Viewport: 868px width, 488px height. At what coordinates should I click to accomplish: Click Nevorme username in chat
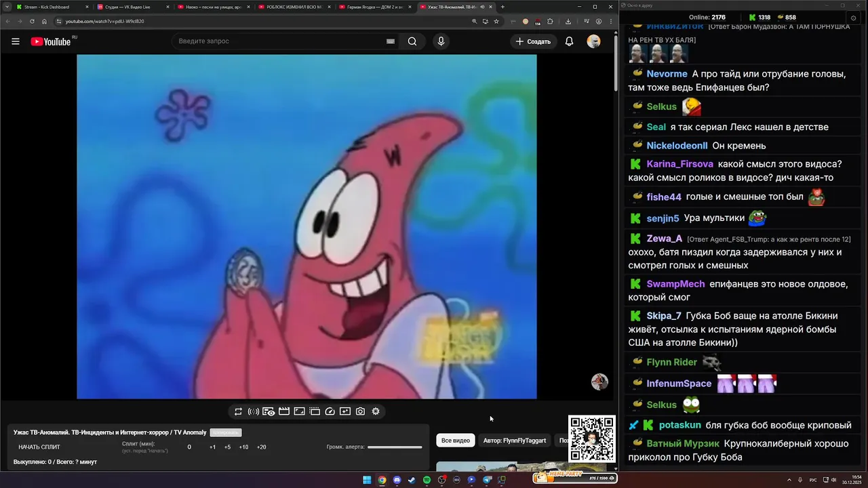667,74
